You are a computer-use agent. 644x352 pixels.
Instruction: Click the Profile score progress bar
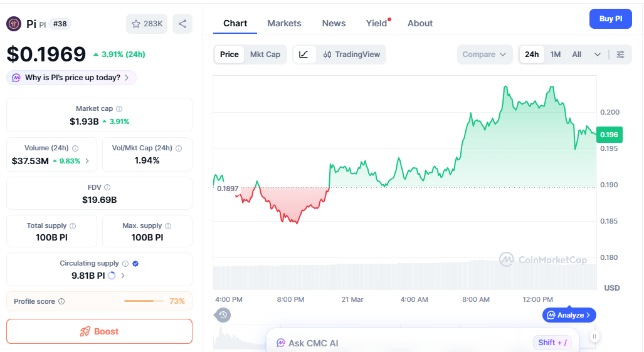coord(145,301)
